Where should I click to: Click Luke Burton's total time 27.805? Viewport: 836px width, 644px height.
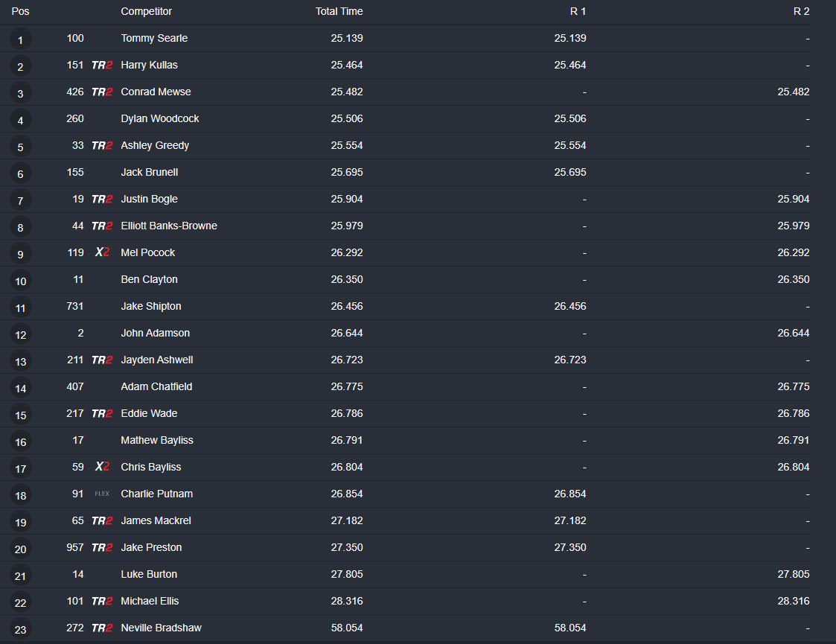[x=347, y=575]
